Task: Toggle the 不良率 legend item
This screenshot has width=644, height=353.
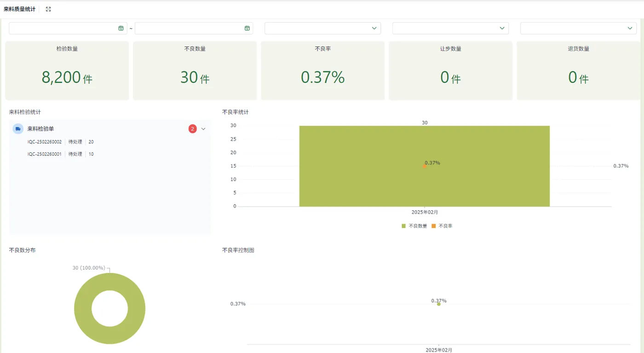Action: (442, 226)
